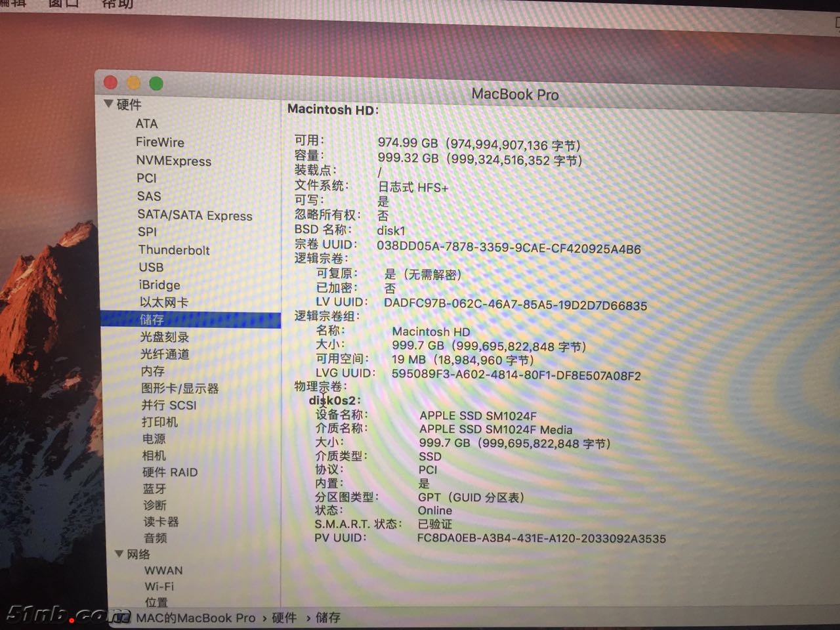Click 储存 in the bottom path bar
This screenshot has width=840, height=630.
click(328, 618)
